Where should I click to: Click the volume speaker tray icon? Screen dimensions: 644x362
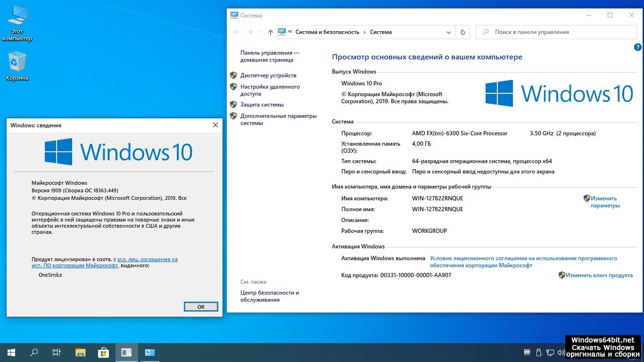click(561, 353)
